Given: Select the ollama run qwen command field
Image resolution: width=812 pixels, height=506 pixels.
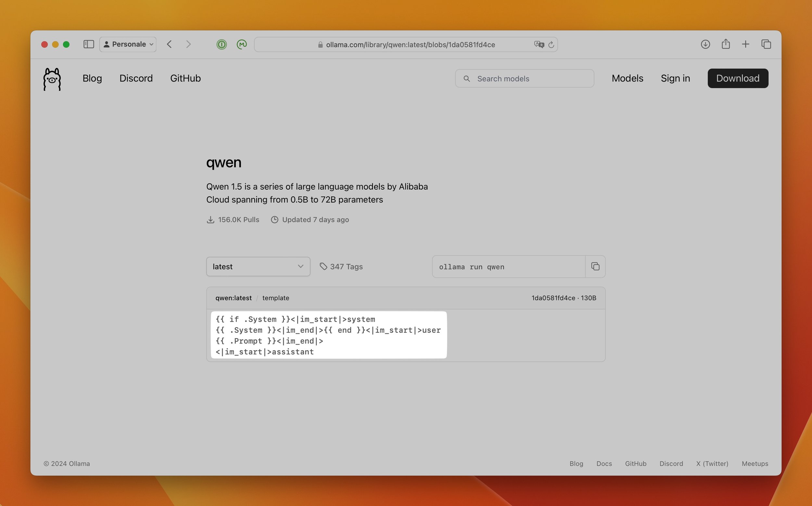Looking at the screenshot, I should [509, 267].
